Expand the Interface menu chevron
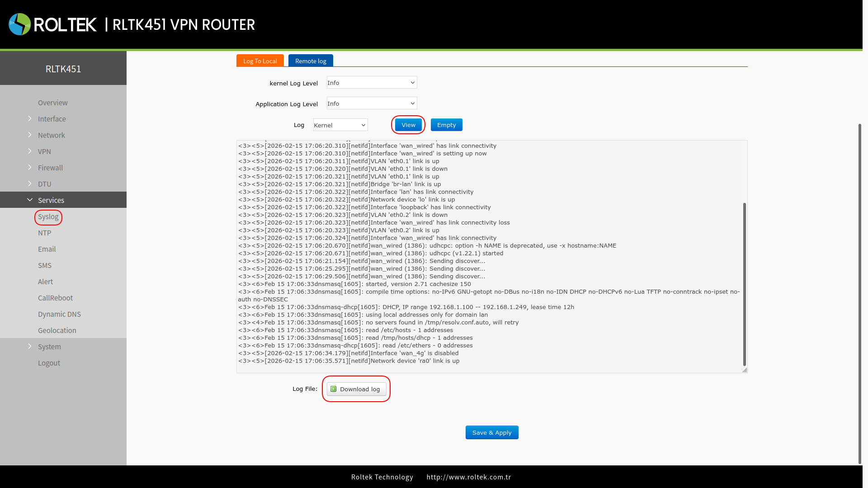This screenshot has height=488, width=868. tap(30, 119)
